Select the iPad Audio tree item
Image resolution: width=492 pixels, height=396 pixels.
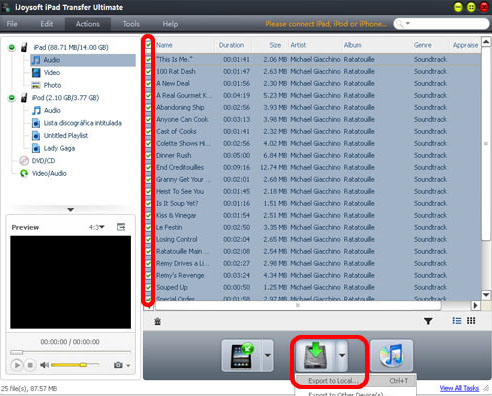coord(83,60)
